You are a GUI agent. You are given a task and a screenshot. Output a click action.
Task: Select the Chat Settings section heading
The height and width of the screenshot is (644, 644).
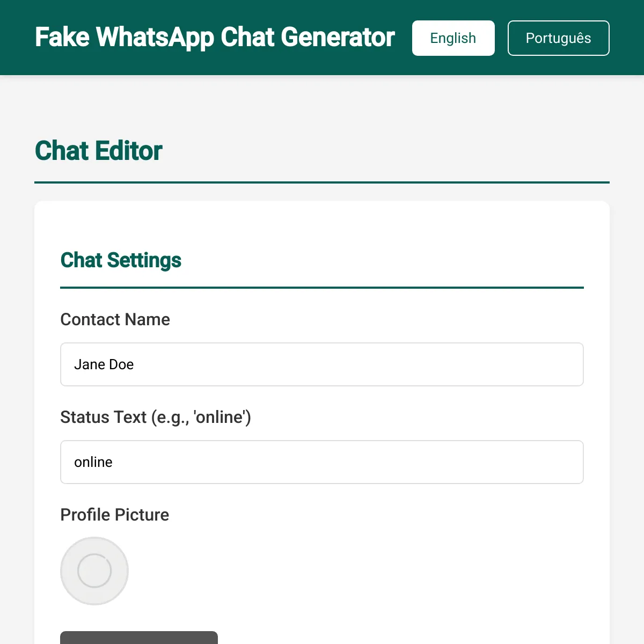pos(121,260)
